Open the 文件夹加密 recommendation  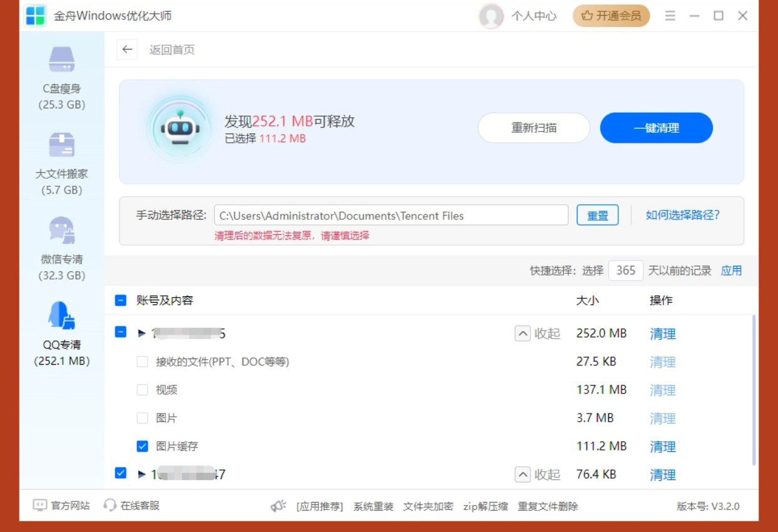point(428,506)
